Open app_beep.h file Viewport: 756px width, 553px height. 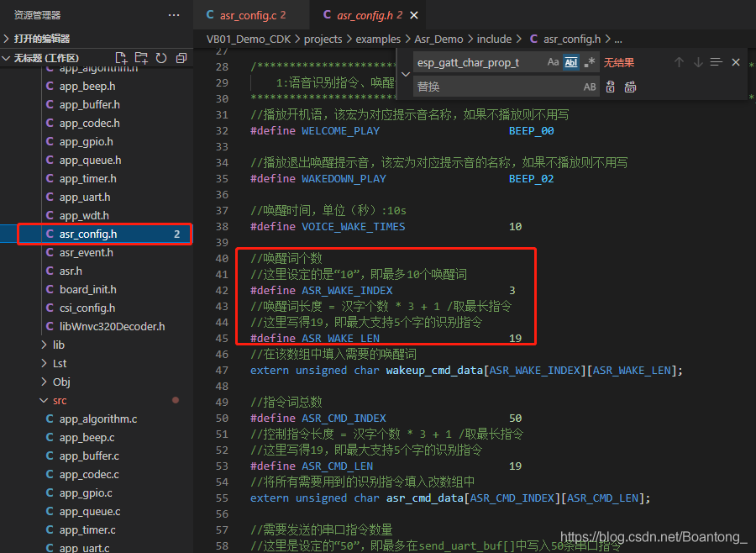coord(97,87)
